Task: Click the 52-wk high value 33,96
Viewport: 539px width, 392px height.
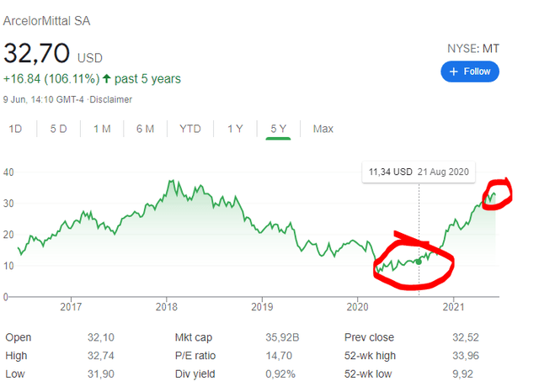Action: click(466, 355)
